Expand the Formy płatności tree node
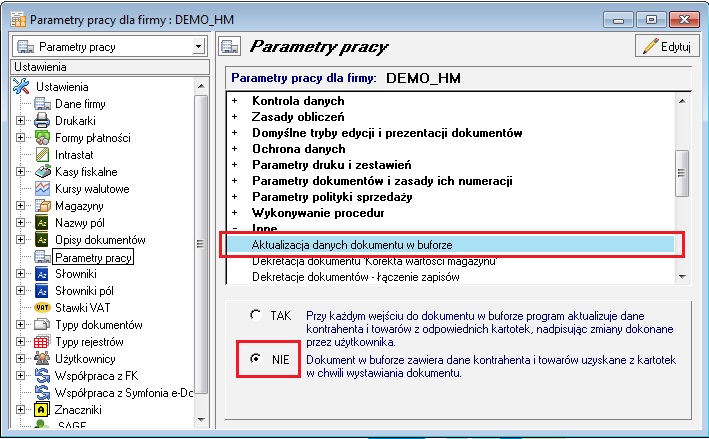The width and height of the screenshot is (709, 439). (20, 137)
